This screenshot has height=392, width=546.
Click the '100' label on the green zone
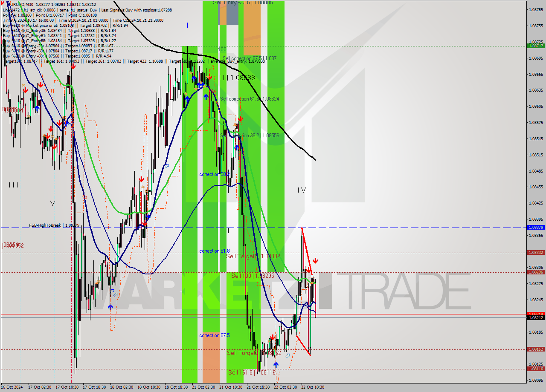[222, 49]
